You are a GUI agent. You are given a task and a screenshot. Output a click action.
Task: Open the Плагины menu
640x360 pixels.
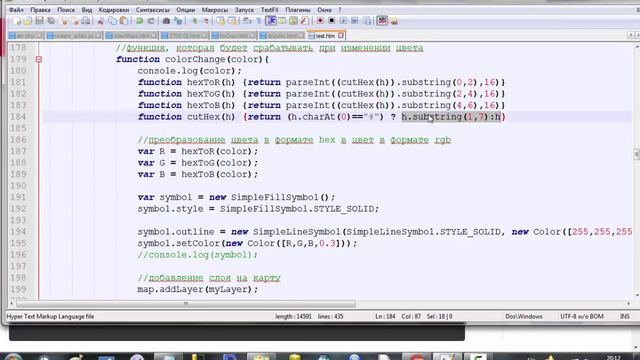pos(298,9)
